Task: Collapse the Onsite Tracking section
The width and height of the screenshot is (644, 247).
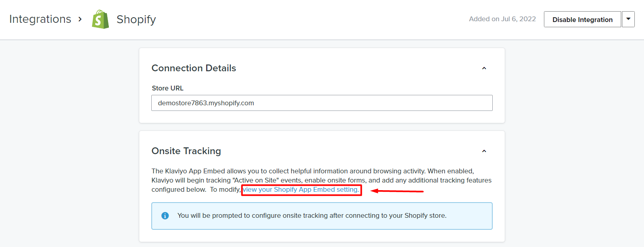Action: (484, 151)
